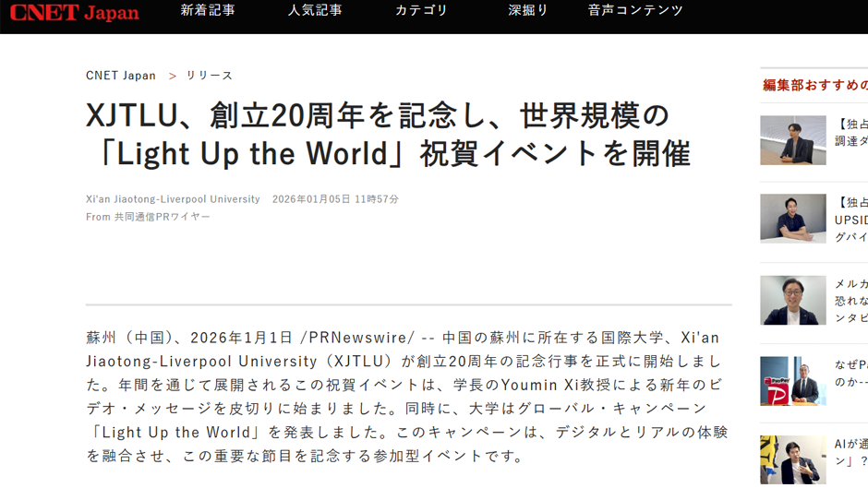Click the XJTLU article headline
Image resolution: width=868 pixels, height=488 pixels.
click(x=388, y=135)
